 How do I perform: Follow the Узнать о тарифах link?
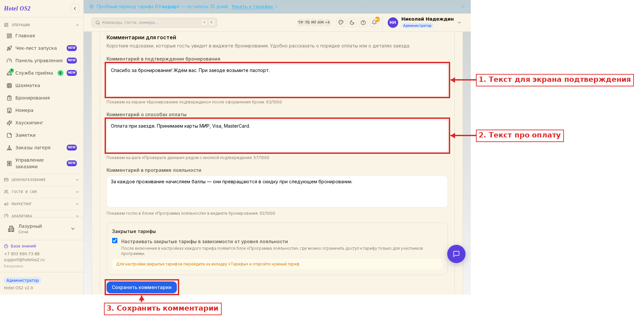coord(252,7)
